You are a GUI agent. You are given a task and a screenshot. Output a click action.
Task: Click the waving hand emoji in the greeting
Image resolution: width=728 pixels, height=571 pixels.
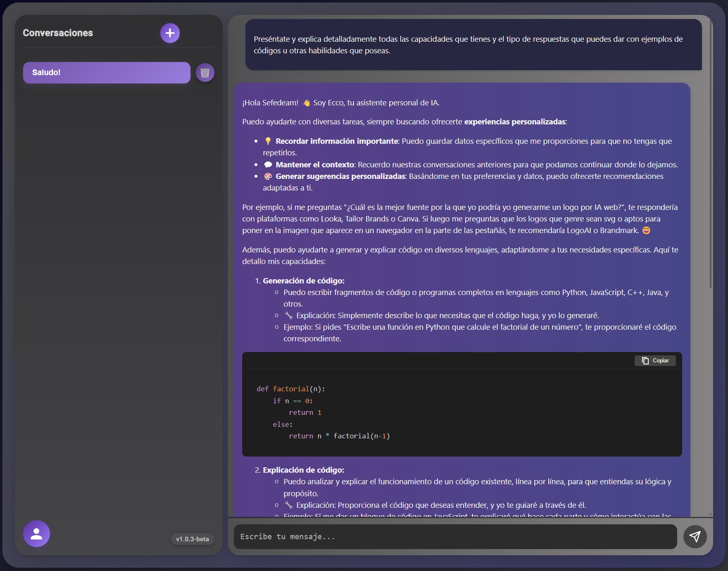click(306, 103)
